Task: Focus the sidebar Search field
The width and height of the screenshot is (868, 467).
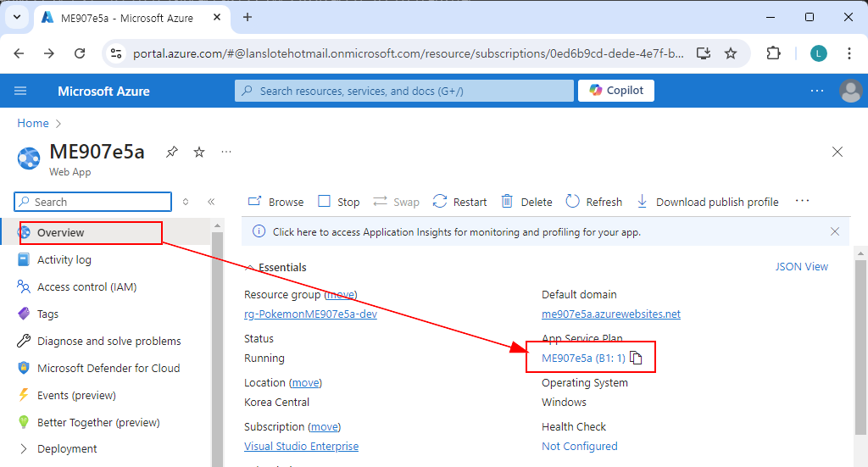Action: pyautogui.click(x=93, y=202)
